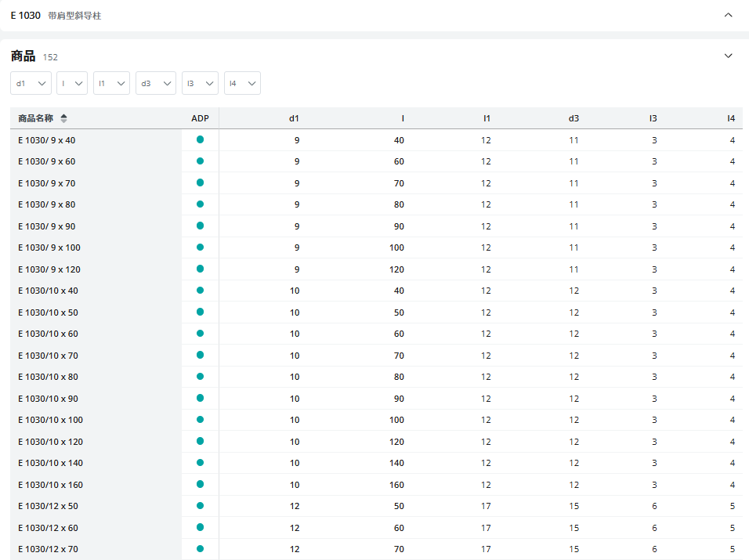The height and width of the screenshot is (560, 749).
Task: Select the E 1030/12 x 70 row
Action: point(49,549)
